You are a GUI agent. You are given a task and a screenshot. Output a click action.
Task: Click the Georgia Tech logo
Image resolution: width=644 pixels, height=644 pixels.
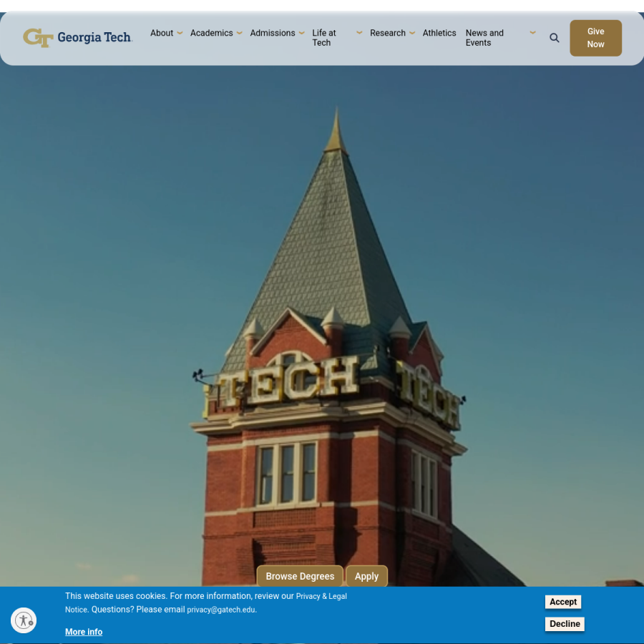pyautogui.click(x=77, y=38)
